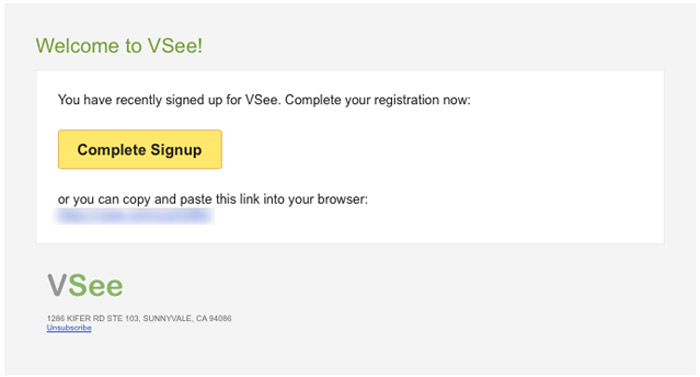Select the 'Welcome to VSee!' heading
Screen dimensions: 700x377
(x=119, y=46)
